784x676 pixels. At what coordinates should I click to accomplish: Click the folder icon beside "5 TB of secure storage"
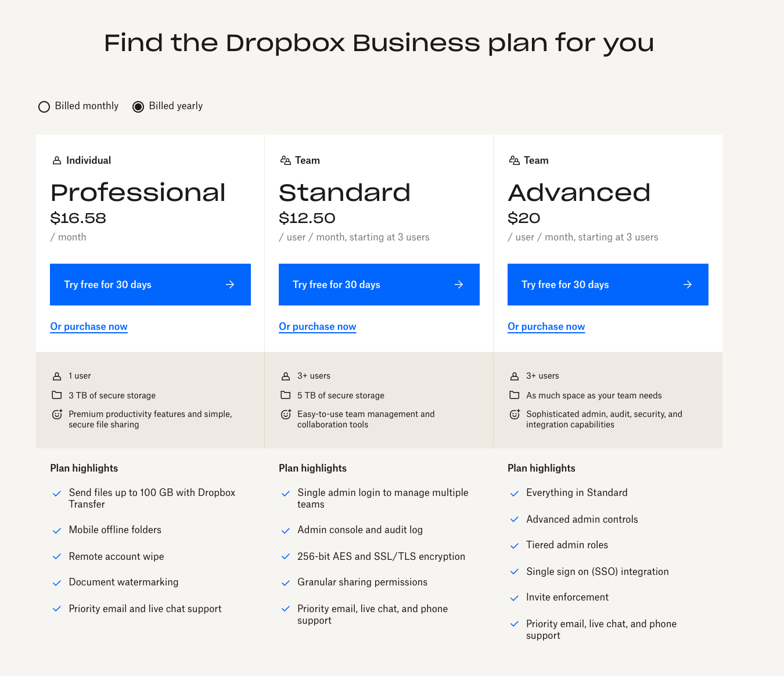(286, 395)
